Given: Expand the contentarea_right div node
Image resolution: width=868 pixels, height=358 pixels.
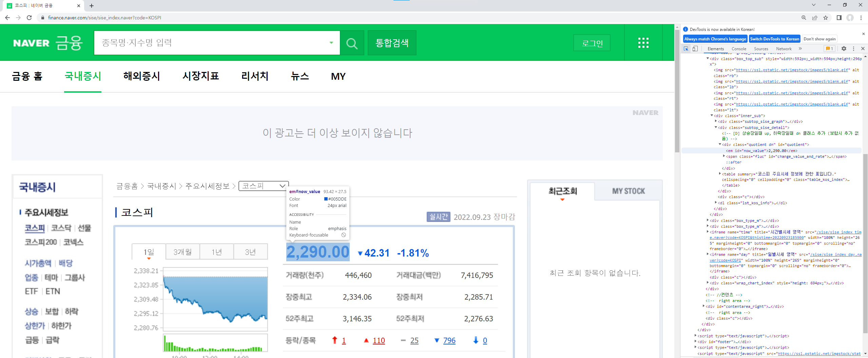Looking at the screenshot, I should point(704,306).
